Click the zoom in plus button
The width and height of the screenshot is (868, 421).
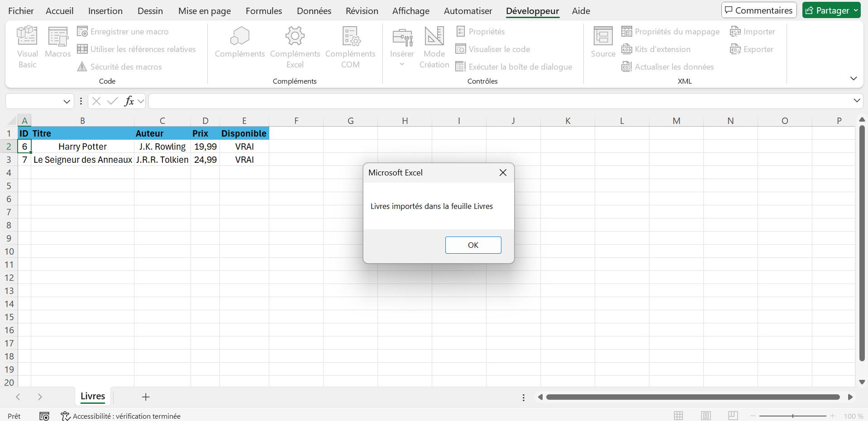[832, 416]
